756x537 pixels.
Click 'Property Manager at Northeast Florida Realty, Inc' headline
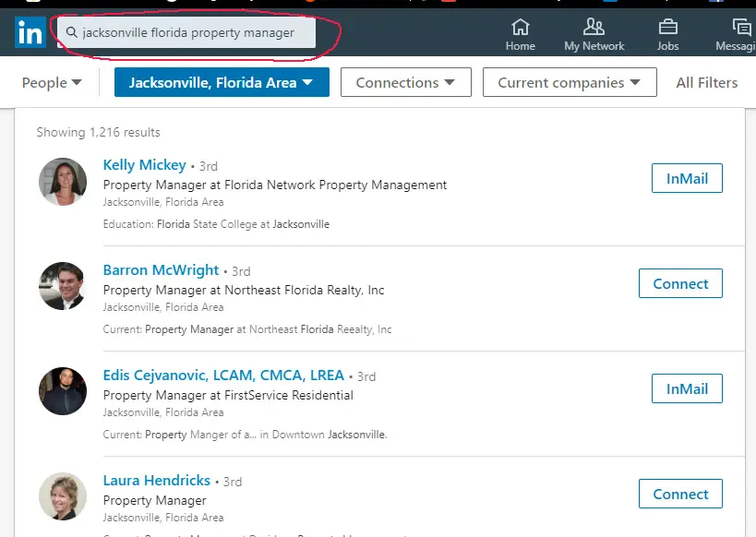click(244, 291)
